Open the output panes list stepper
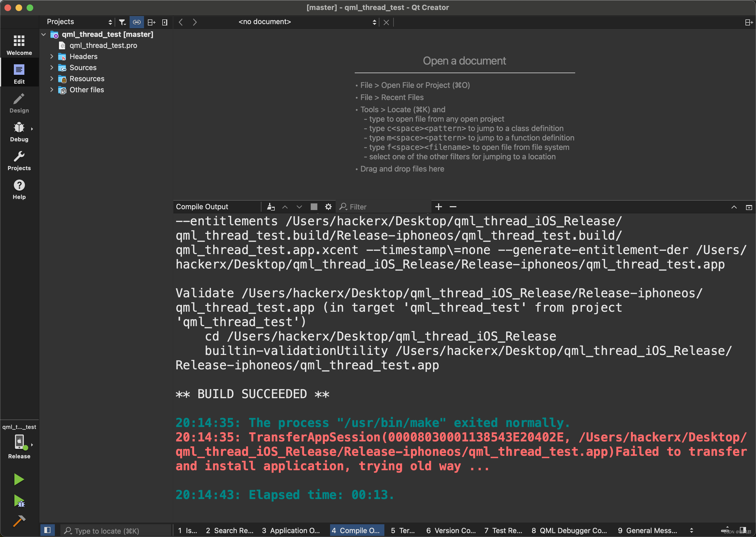Image resolution: width=756 pixels, height=537 pixels. [x=691, y=530]
